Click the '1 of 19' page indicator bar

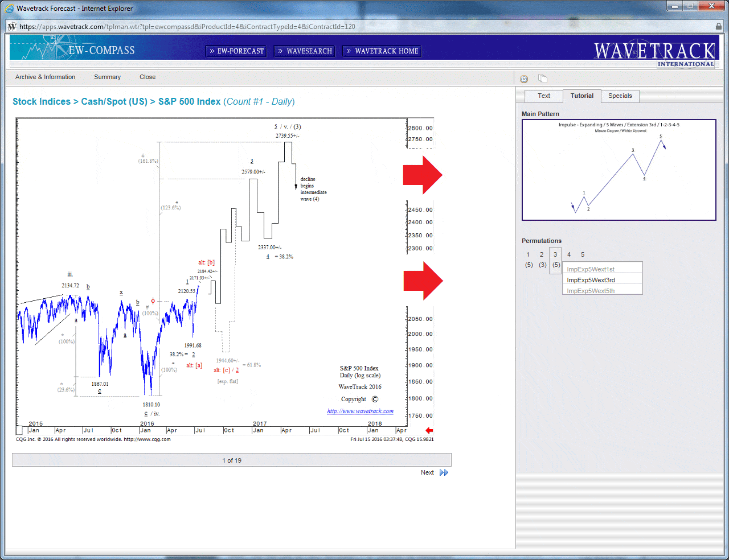pyautogui.click(x=232, y=460)
